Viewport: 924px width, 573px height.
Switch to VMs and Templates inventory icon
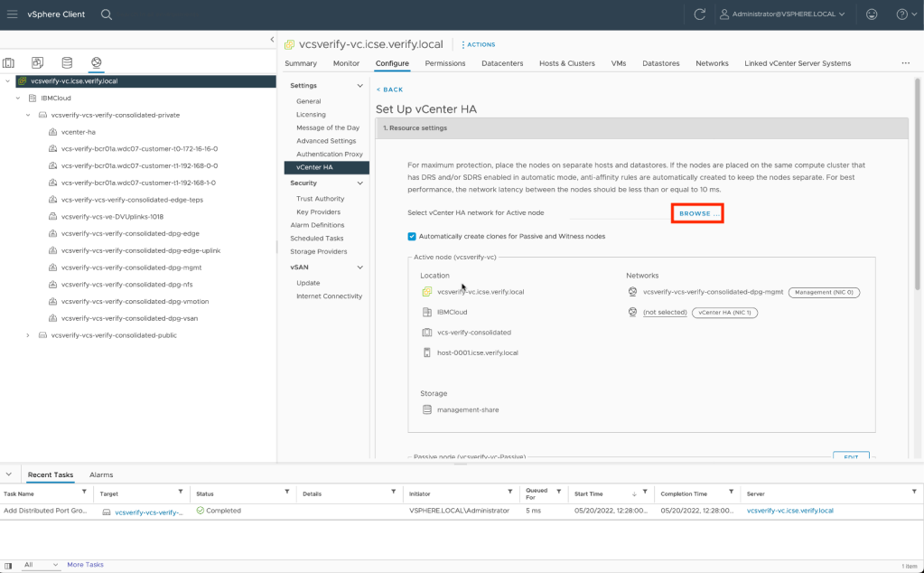[x=37, y=62]
